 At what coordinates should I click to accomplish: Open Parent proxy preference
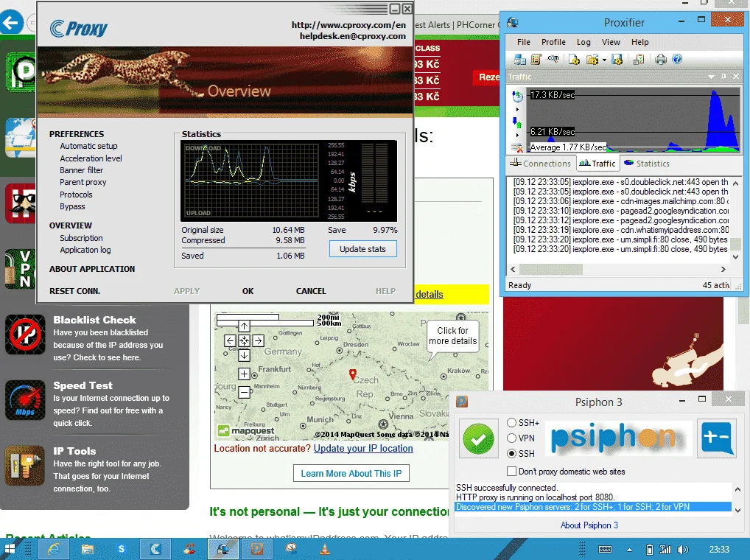click(x=83, y=182)
